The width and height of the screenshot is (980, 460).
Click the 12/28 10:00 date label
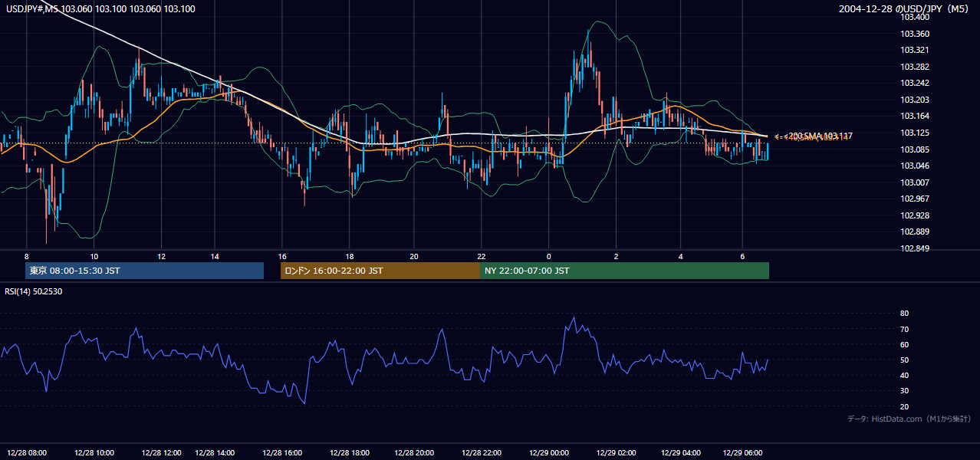(x=94, y=452)
